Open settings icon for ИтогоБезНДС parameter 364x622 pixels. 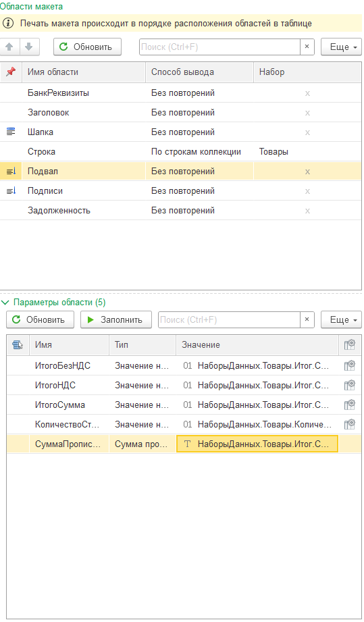349,365
